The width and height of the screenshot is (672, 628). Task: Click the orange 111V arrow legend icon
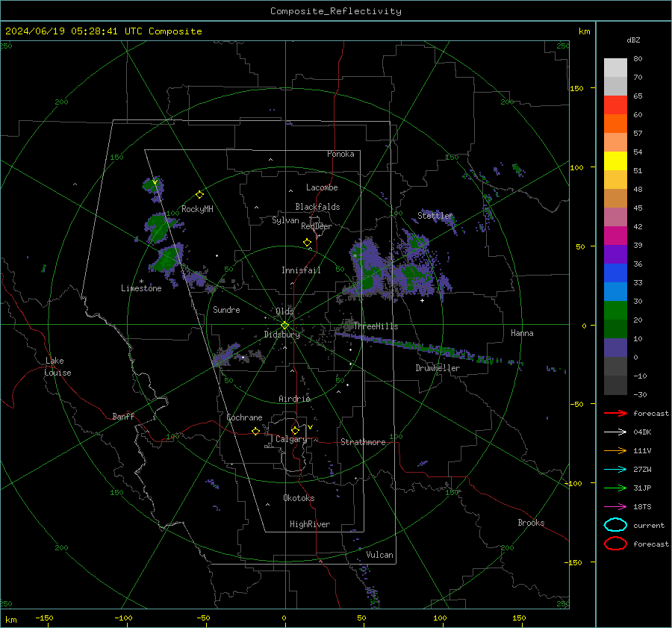pos(615,450)
